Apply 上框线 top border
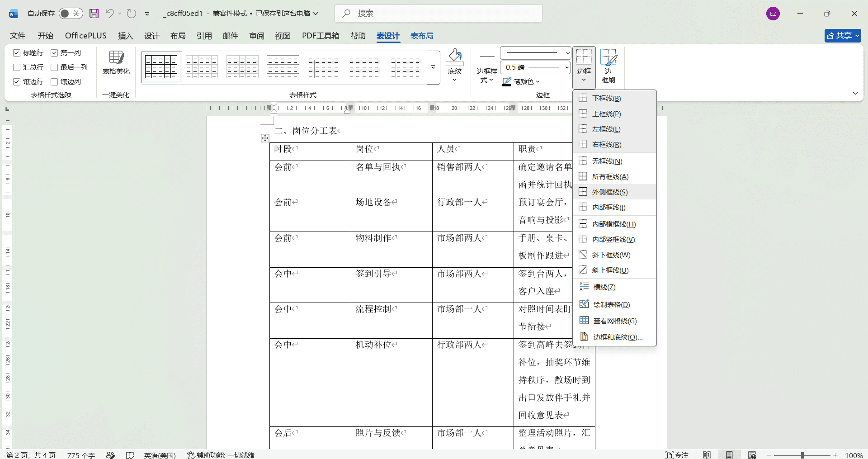 point(614,114)
